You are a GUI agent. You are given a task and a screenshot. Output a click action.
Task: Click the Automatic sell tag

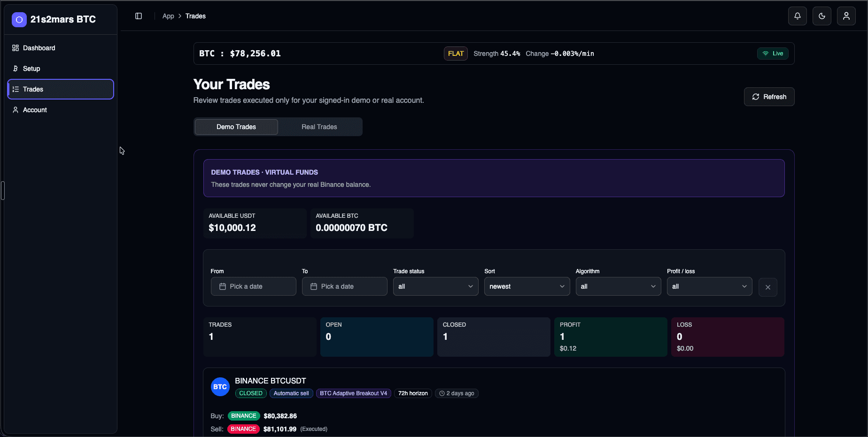click(291, 393)
